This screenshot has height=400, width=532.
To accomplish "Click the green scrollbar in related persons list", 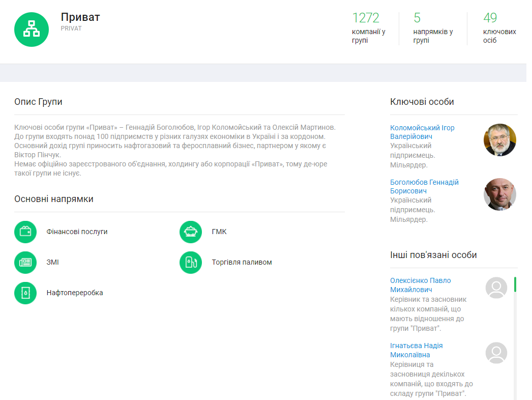I will click(x=515, y=284).
